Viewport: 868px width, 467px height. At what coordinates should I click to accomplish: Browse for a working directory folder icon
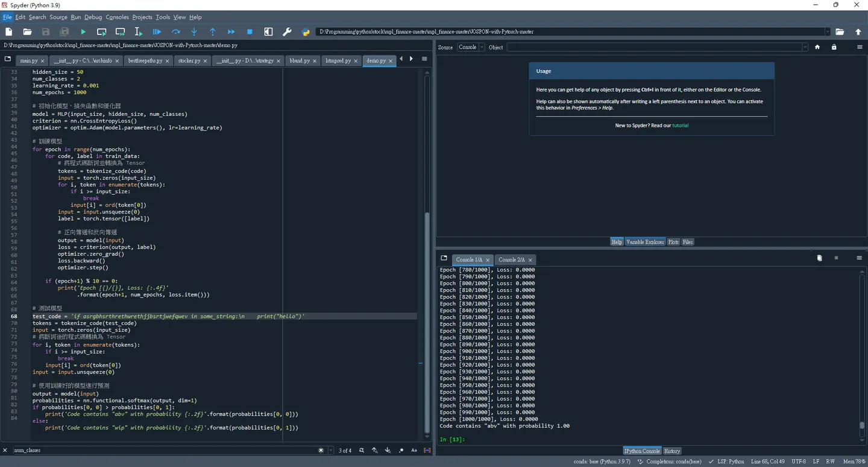[840, 32]
